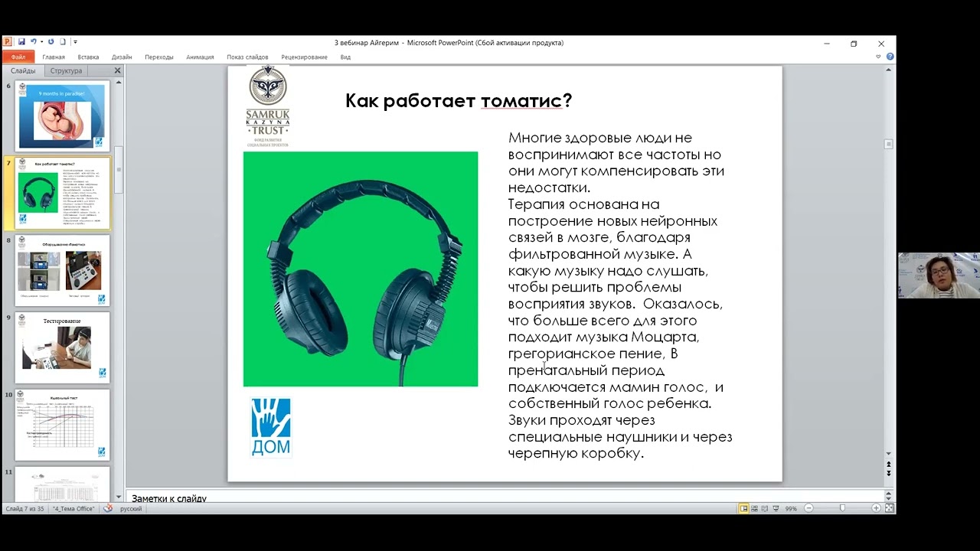Close the slides thumbnail pane
Screen dimensions: 980x551
click(x=117, y=70)
